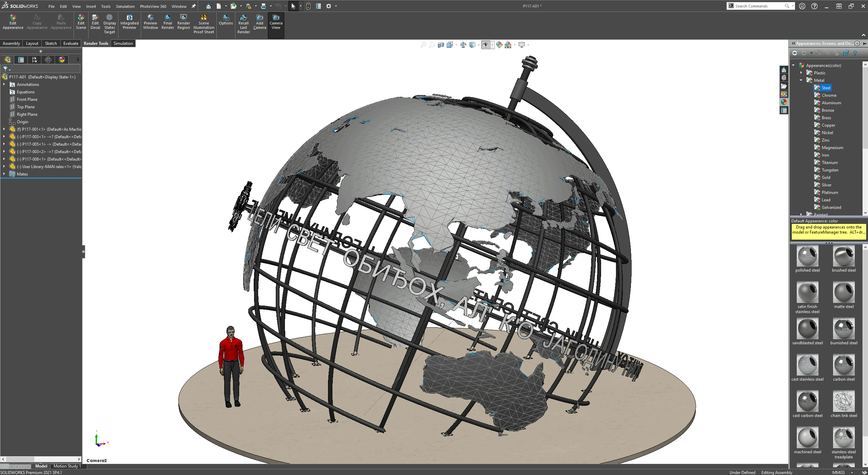Open the Display Style dropdown arrow
Viewport: 868px width, 475px height.
tap(479, 45)
